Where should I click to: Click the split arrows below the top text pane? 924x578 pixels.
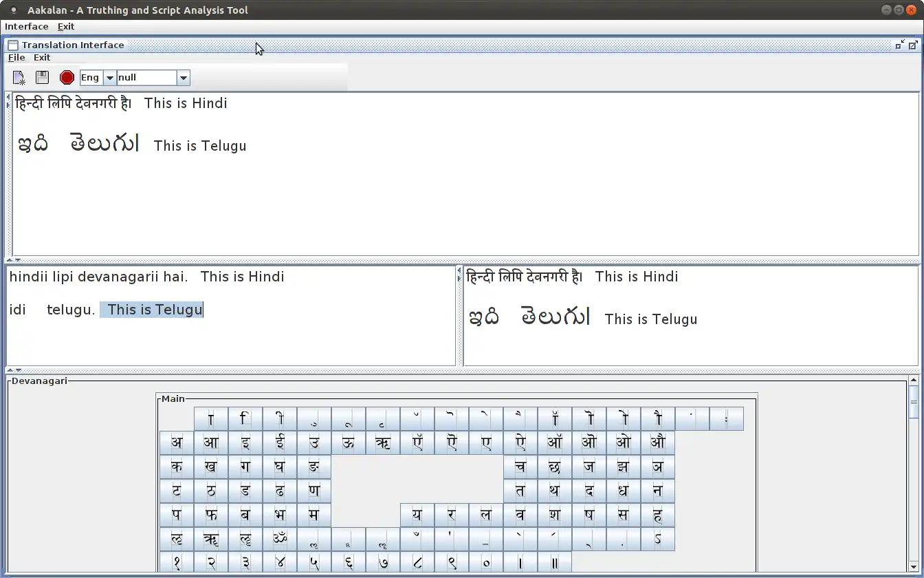point(14,260)
